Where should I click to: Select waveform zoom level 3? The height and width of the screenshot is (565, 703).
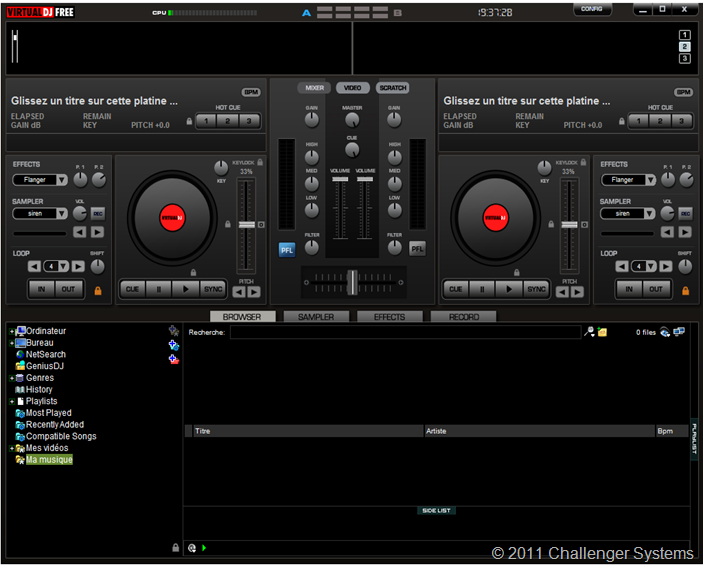click(685, 59)
